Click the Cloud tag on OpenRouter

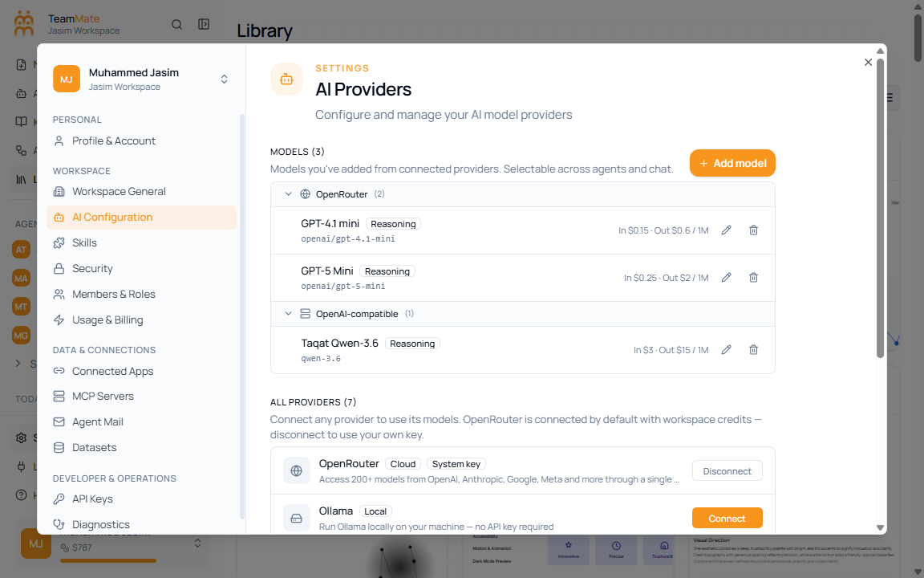click(x=403, y=464)
